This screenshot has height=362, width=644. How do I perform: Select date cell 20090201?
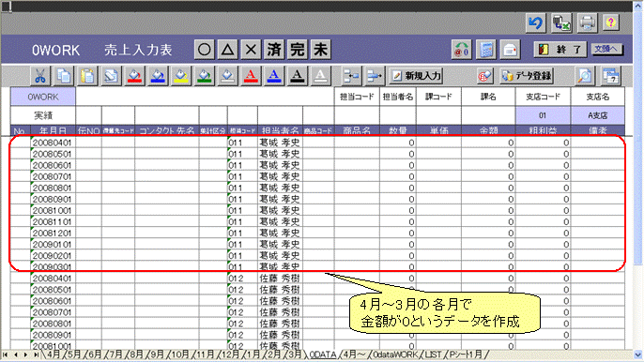[x=52, y=256]
